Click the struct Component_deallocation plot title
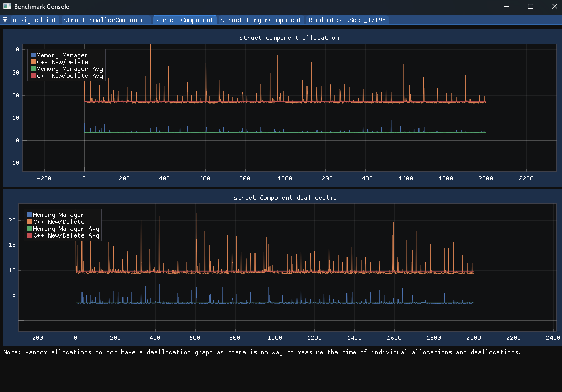Screen dimensions: 562x392 [287, 198]
